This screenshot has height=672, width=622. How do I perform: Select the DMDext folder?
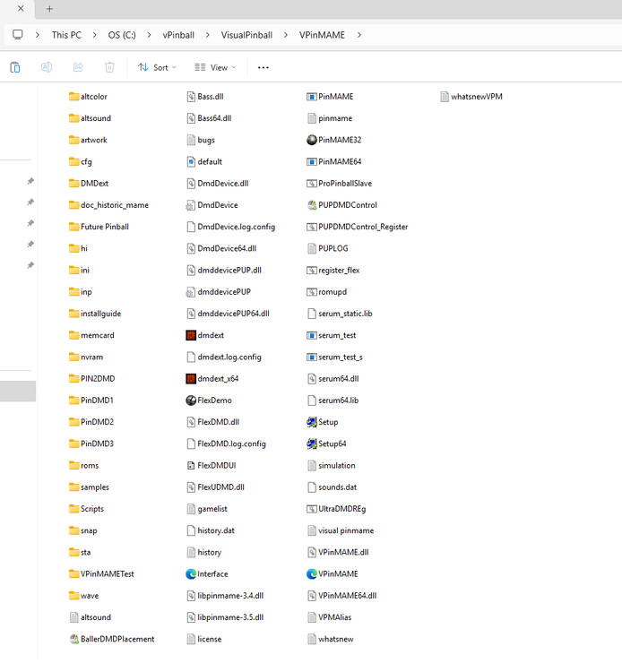[89, 184]
